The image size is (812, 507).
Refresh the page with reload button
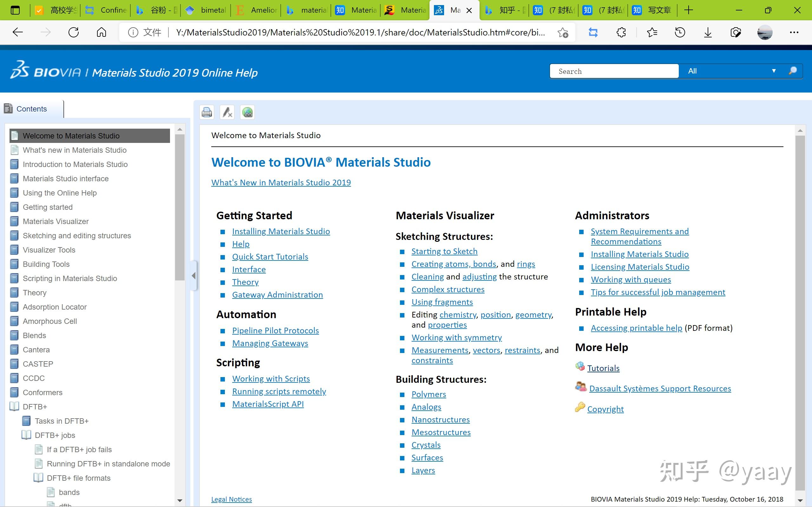pyautogui.click(x=74, y=33)
